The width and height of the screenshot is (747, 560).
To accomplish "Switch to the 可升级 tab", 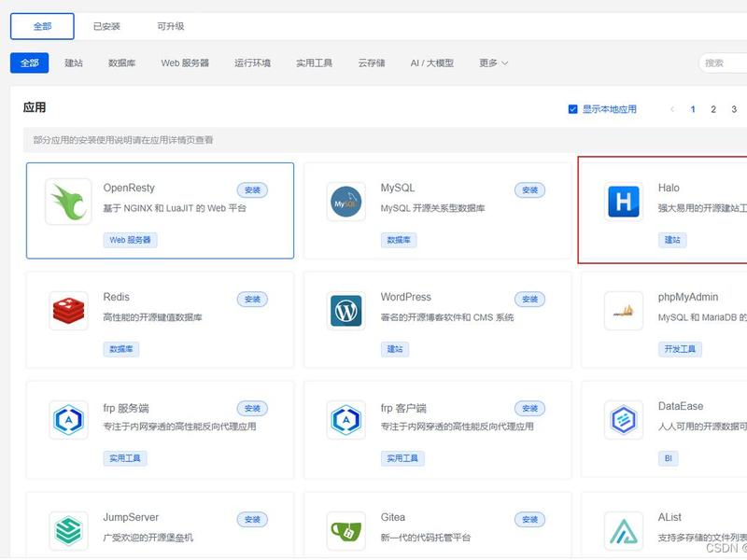I will click(x=171, y=26).
